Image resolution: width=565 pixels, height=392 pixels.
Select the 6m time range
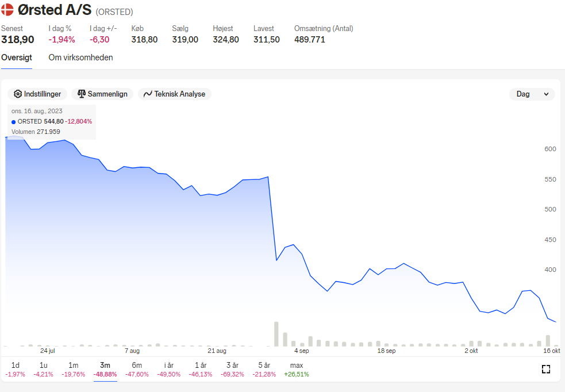point(137,370)
